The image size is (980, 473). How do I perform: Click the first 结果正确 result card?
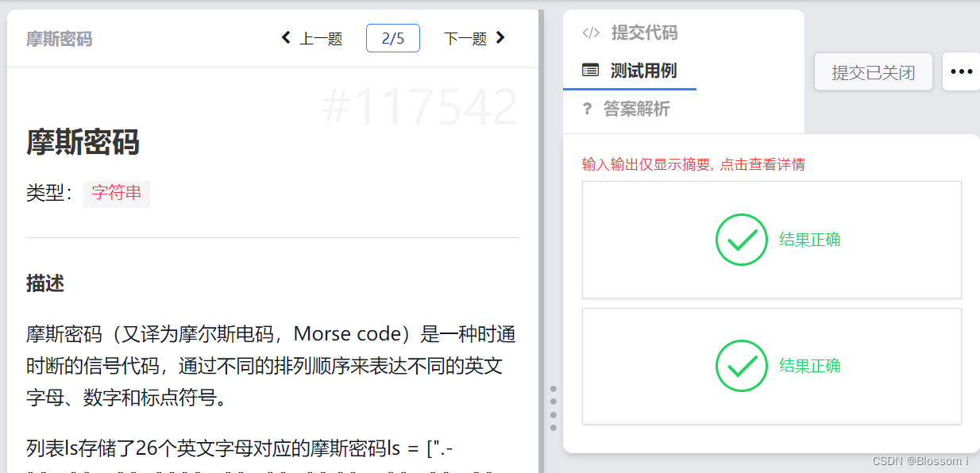771,239
